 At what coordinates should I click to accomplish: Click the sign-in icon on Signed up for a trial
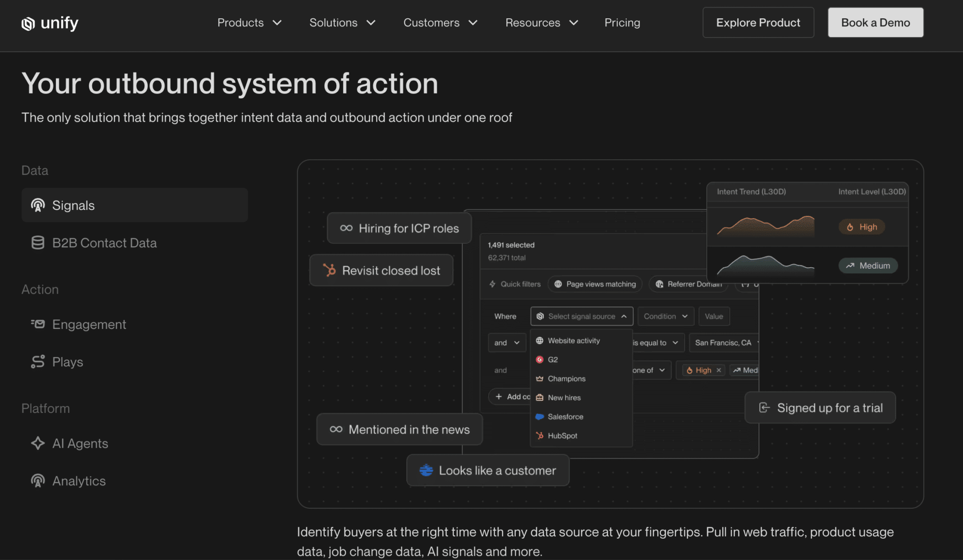coord(765,407)
